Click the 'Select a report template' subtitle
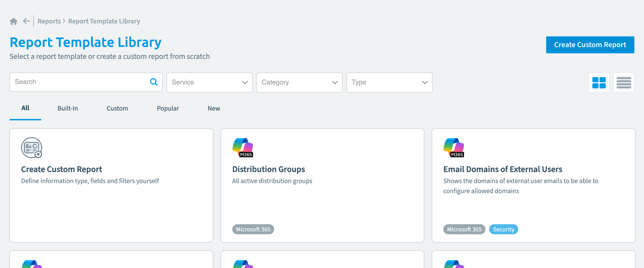 pyautogui.click(x=109, y=56)
